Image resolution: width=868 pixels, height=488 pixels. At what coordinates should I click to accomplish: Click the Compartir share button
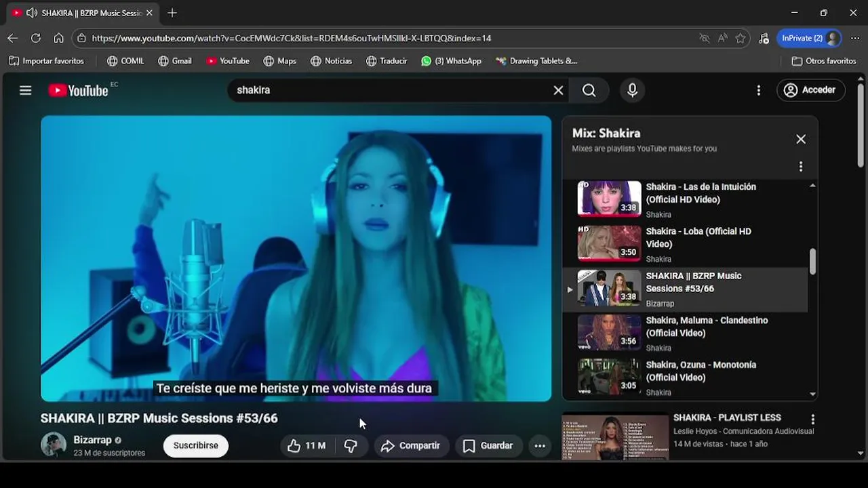(x=411, y=445)
